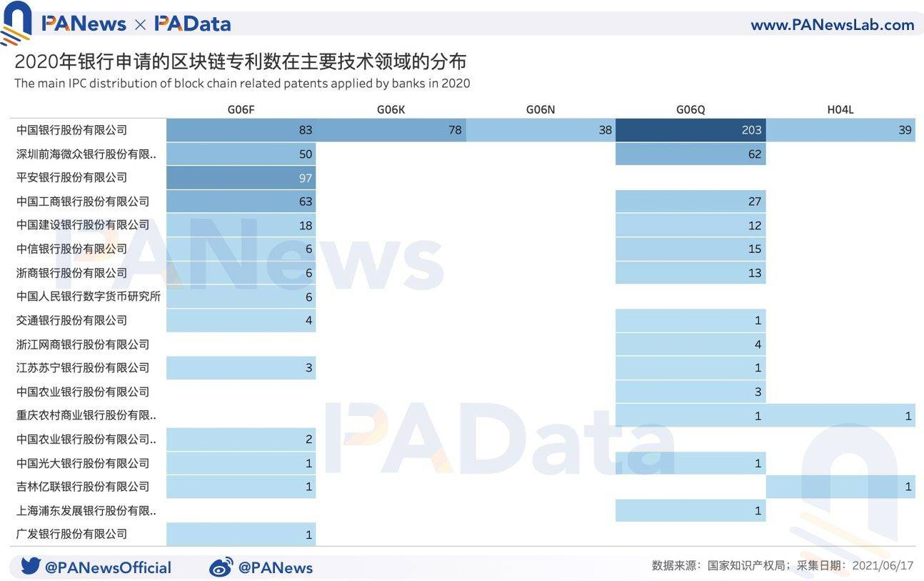Screen dimensions: 924x581
Task: Click the 50 cell for 微众银行 G06F
Action: (241, 154)
